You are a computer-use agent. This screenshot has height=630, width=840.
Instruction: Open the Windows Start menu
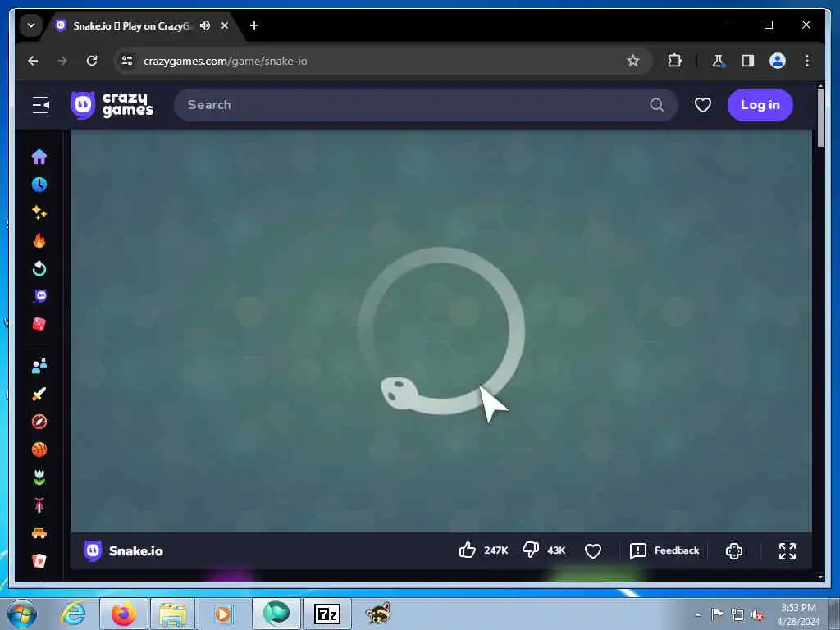[22, 614]
